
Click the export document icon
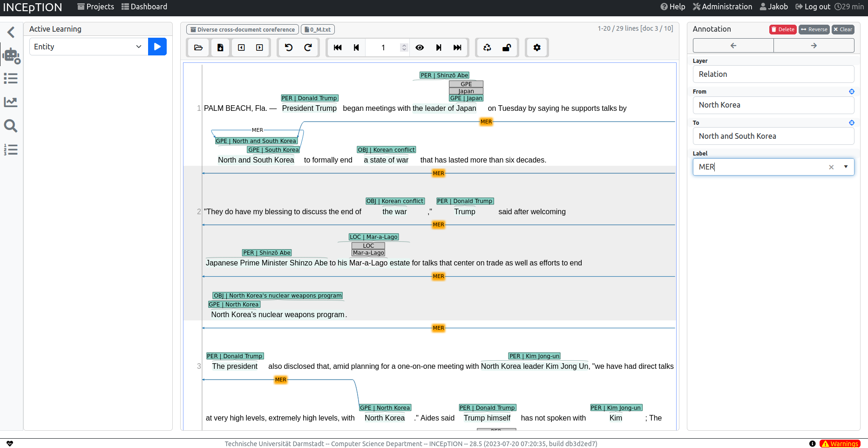coord(220,48)
